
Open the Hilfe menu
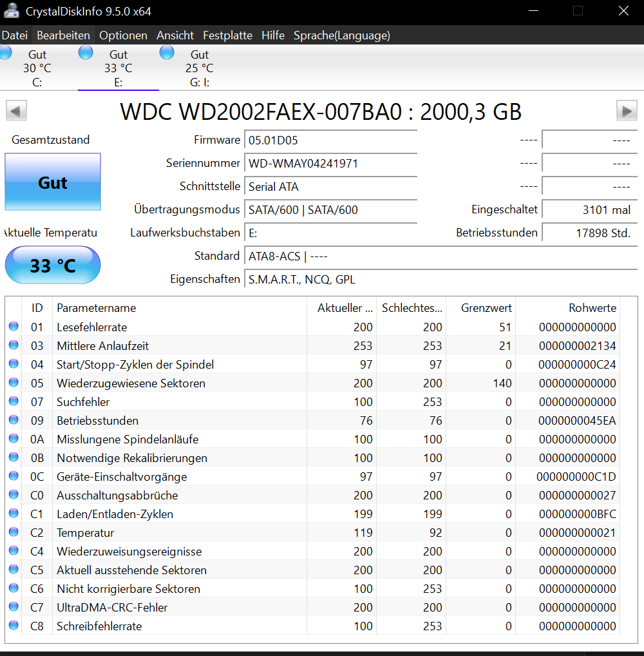pos(273,35)
